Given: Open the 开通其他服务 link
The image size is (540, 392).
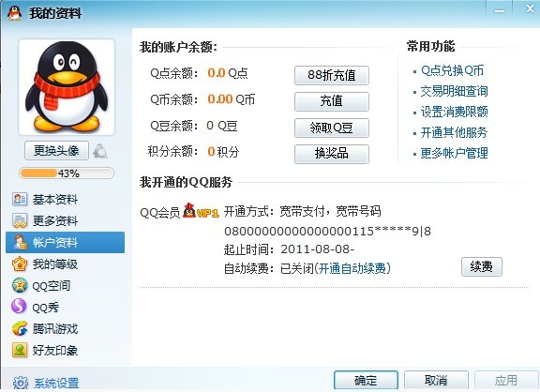Looking at the screenshot, I should (455, 132).
